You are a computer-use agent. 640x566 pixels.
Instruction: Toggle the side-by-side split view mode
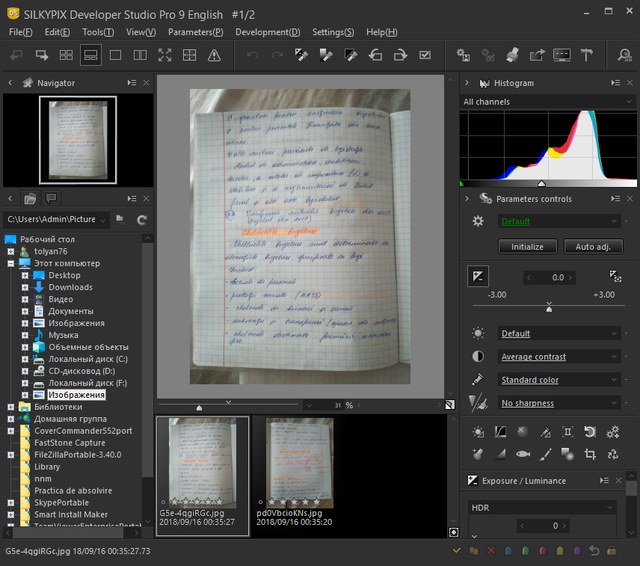pyautogui.click(x=139, y=55)
